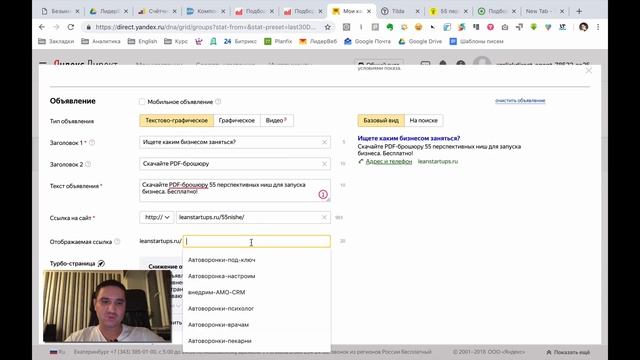Close the ad editing dialog
The image size is (640, 360).
(x=589, y=71)
